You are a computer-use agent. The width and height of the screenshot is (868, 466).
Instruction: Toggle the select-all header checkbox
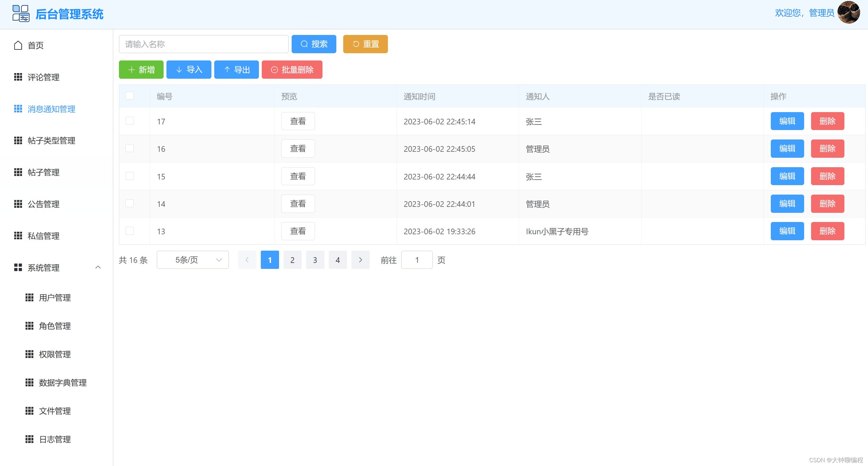(x=130, y=96)
